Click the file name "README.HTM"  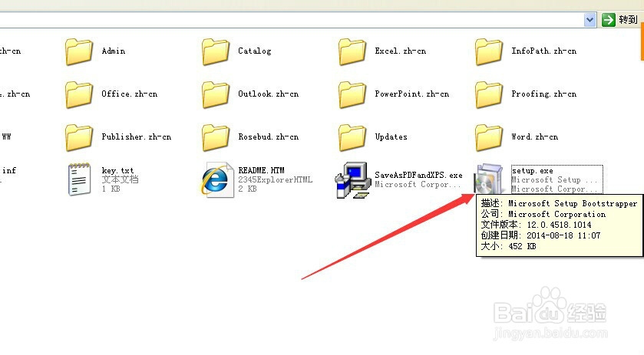pos(261,170)
